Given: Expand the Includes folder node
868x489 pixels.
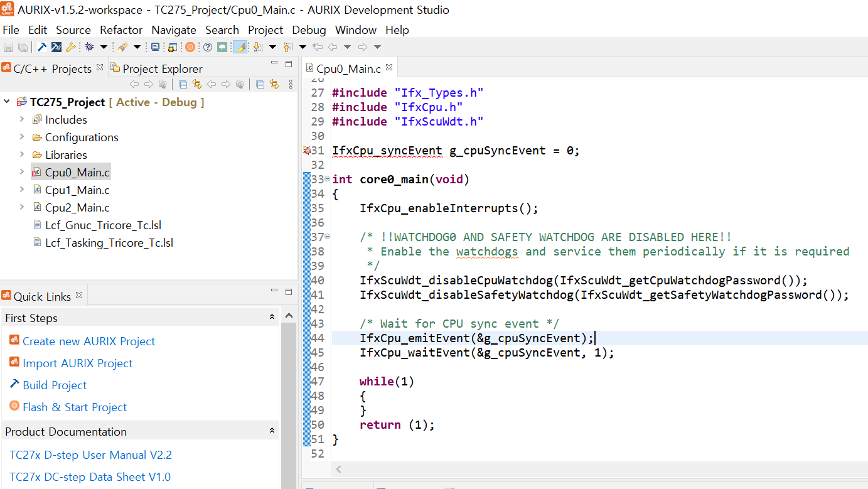Looking at the screenshot, I should click(22, 119).
